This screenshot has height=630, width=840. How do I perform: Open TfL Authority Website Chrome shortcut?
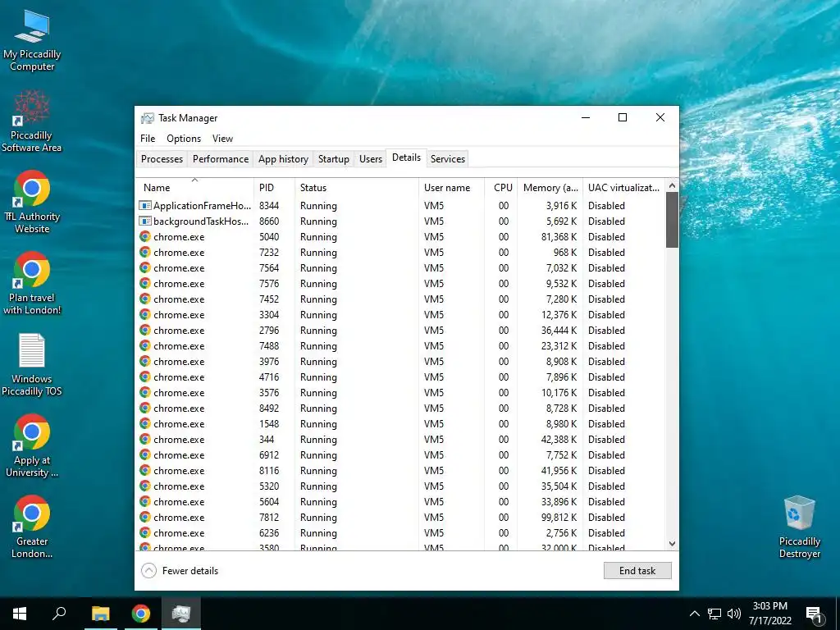pos(32,203)
